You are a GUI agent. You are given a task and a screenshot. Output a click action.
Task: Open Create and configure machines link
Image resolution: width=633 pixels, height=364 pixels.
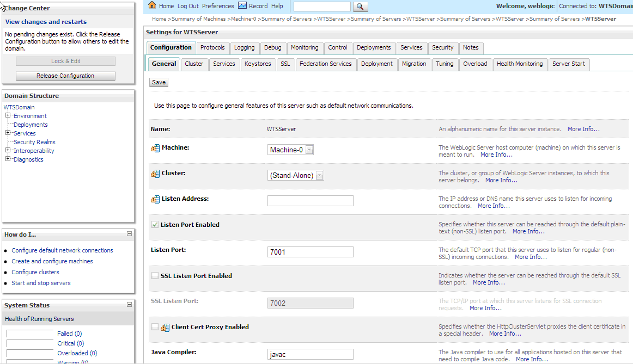tap(52, 261)
